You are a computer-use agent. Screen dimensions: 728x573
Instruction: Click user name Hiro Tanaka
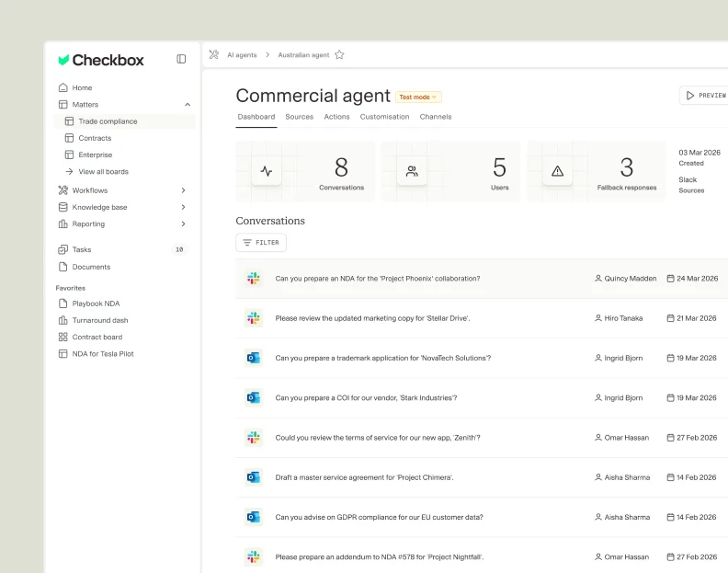pyautogui.click(x=623, y=318)
